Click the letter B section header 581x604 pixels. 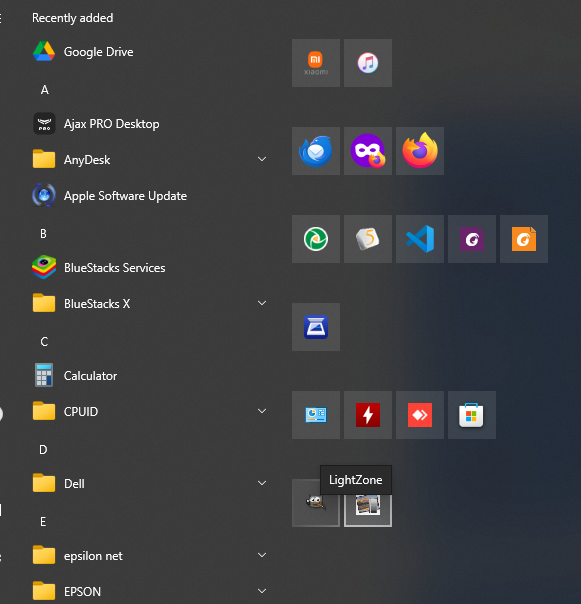44,233
